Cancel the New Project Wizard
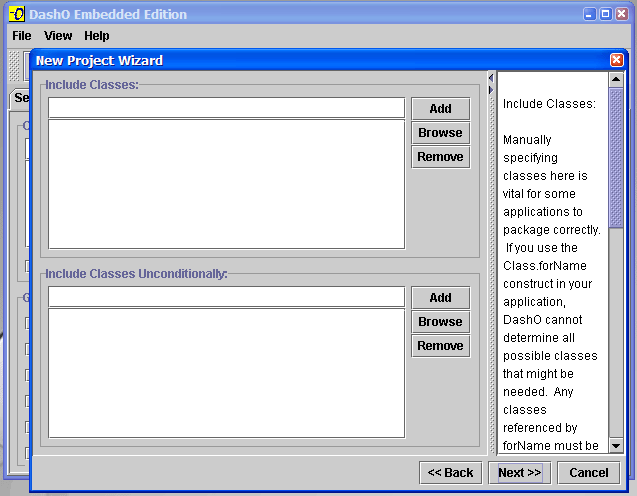 pos(589,472)
